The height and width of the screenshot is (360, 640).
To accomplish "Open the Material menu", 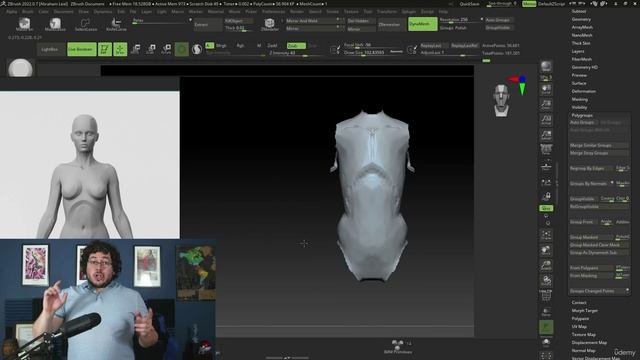I will click(x=216, y=11).
